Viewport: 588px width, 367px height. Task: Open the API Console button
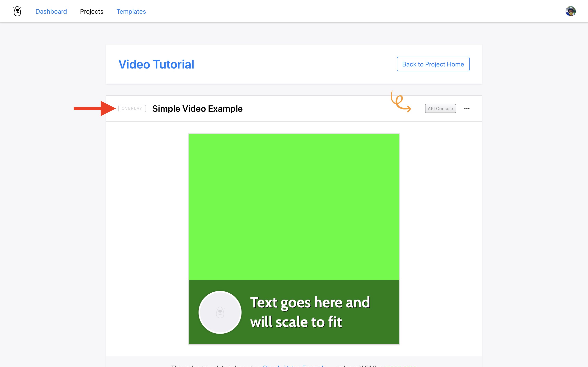(x=440, y=108)
